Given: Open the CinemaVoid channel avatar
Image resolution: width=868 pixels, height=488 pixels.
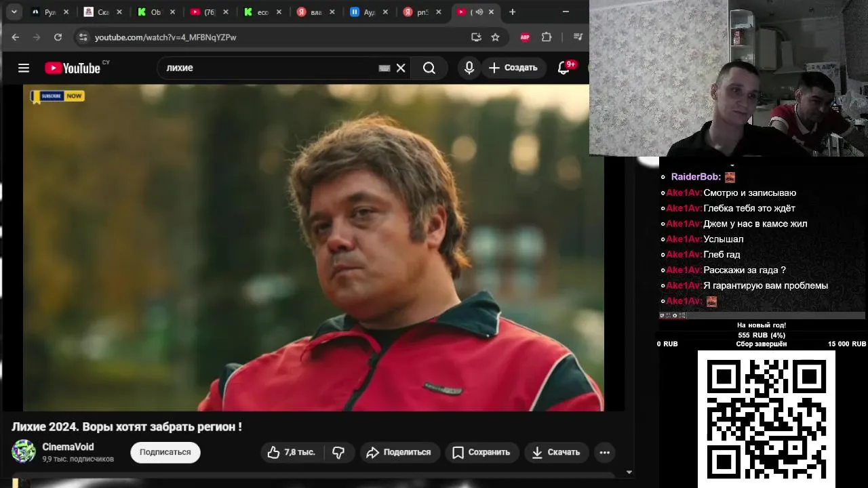Looking at the screenshot, I should pyautogui.click(x=23, y=451).
